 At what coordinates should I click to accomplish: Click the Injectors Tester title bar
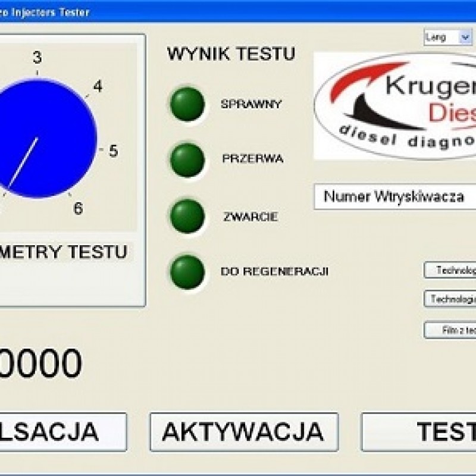[238, 12]
